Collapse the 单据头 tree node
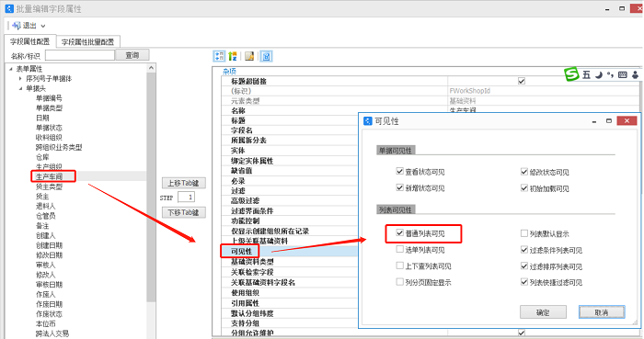 pos(20,88)
